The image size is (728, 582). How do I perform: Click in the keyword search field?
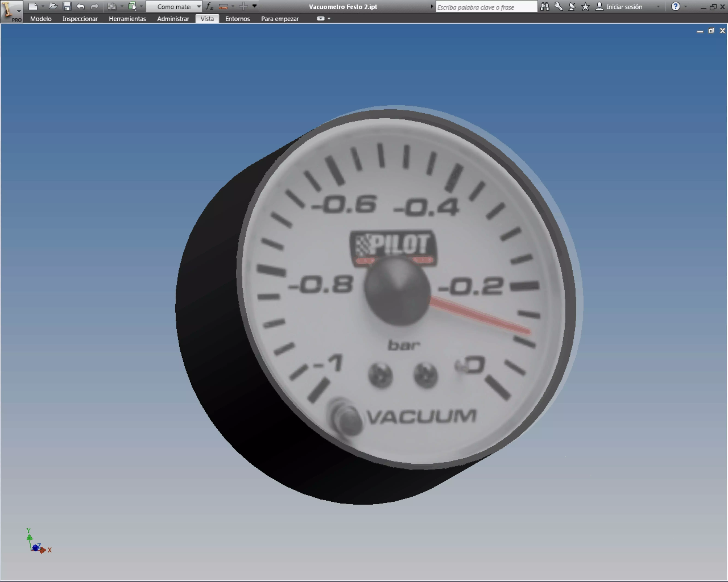coord(486,7)
